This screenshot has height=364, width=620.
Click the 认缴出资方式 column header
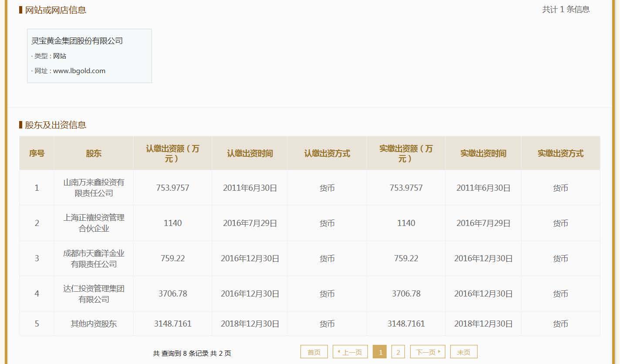(x=327, y=153)
